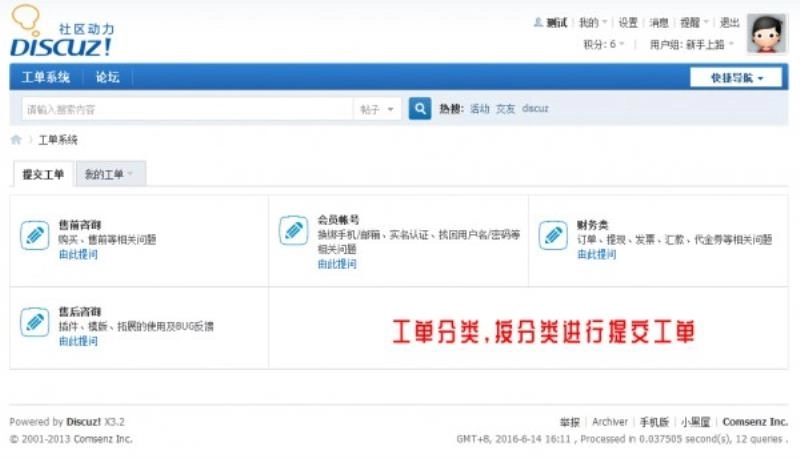This screenshot has height=458, width=800.
Task: Click 由此提问 under 会员帐号
Action: 337,264
